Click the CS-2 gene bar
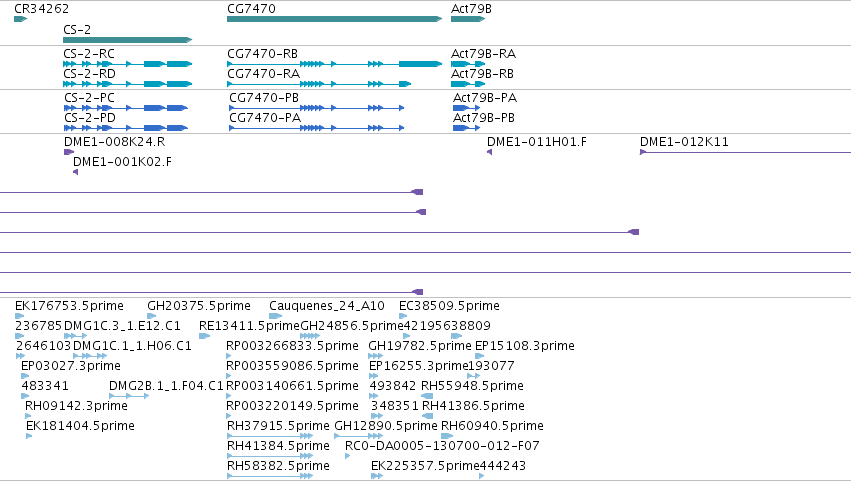This screenshot has width=851, height=481. pyautogui.click(x=128, y=40)
